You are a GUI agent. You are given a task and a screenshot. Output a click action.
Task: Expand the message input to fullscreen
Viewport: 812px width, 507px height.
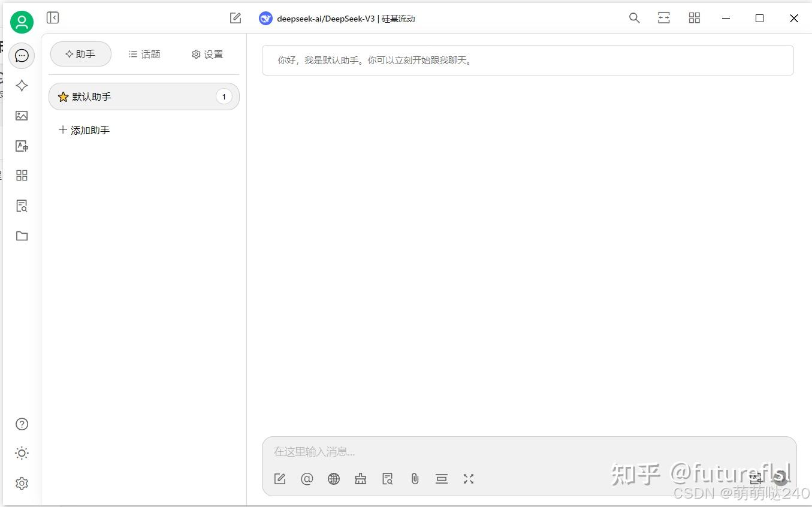[x=468, y=479]
